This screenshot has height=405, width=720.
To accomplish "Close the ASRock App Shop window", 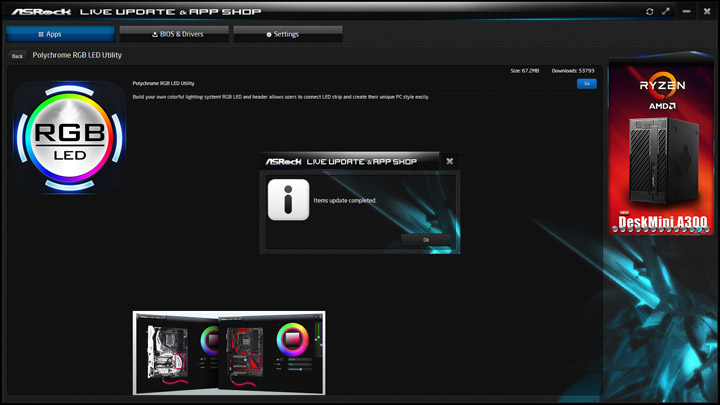I will point(707,11).
